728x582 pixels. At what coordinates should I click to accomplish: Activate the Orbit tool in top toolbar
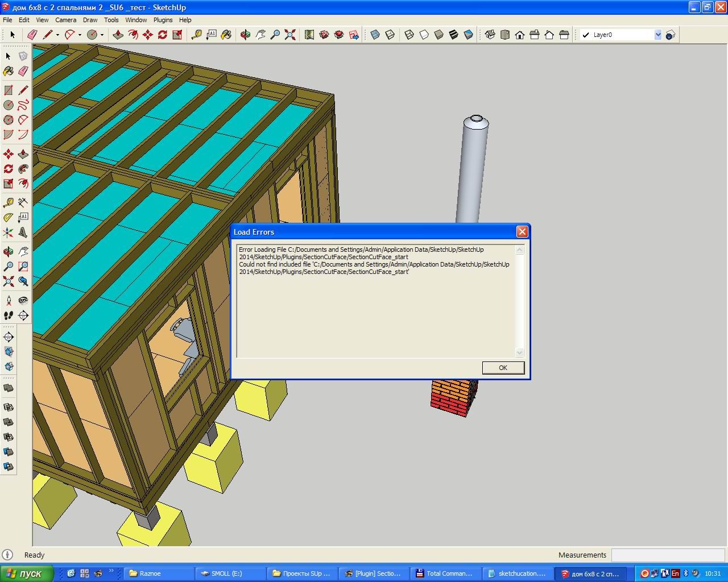click(x=245, y=35)
